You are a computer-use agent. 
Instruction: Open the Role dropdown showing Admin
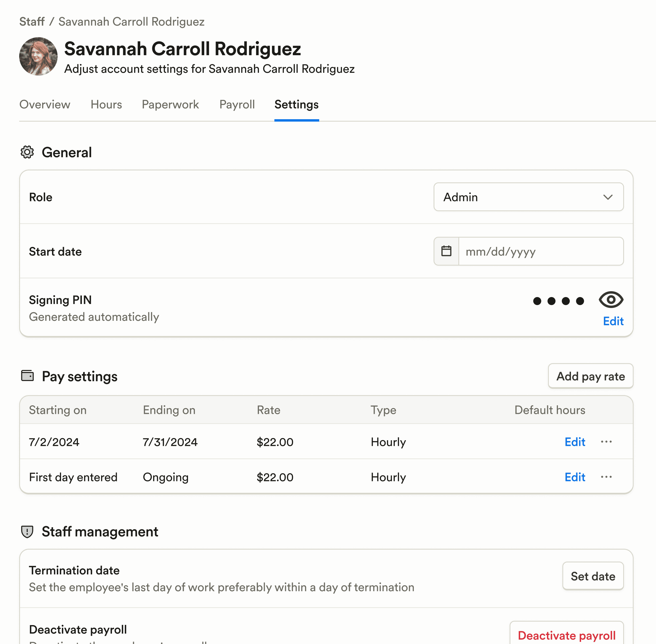pyautogui.click(x=528, y=197)
